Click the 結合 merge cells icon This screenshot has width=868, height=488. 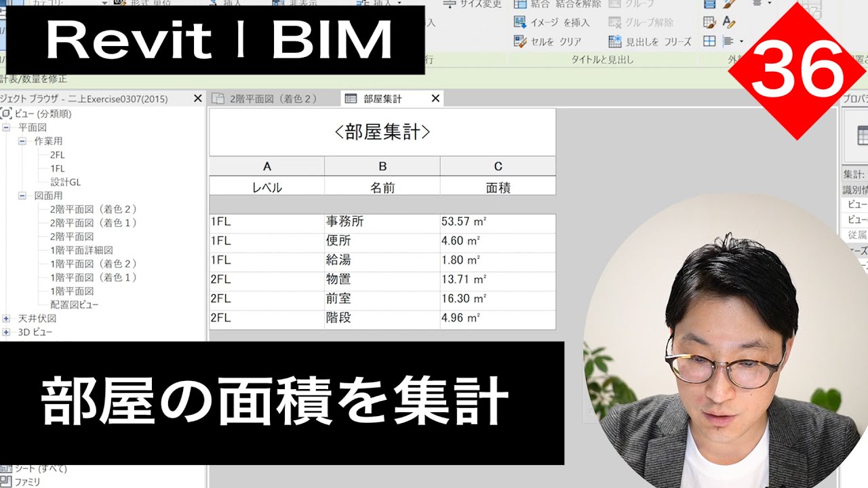(520, 3)
